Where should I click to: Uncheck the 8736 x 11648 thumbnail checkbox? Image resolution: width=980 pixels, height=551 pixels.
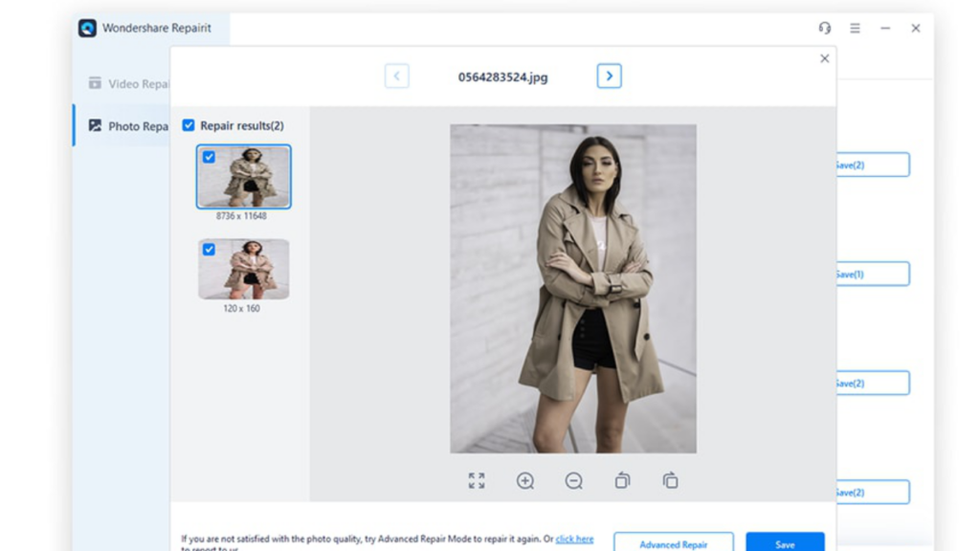pos(209,157)
